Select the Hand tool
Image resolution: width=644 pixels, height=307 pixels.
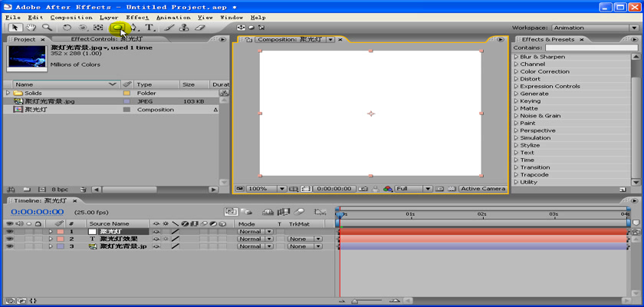31,28
